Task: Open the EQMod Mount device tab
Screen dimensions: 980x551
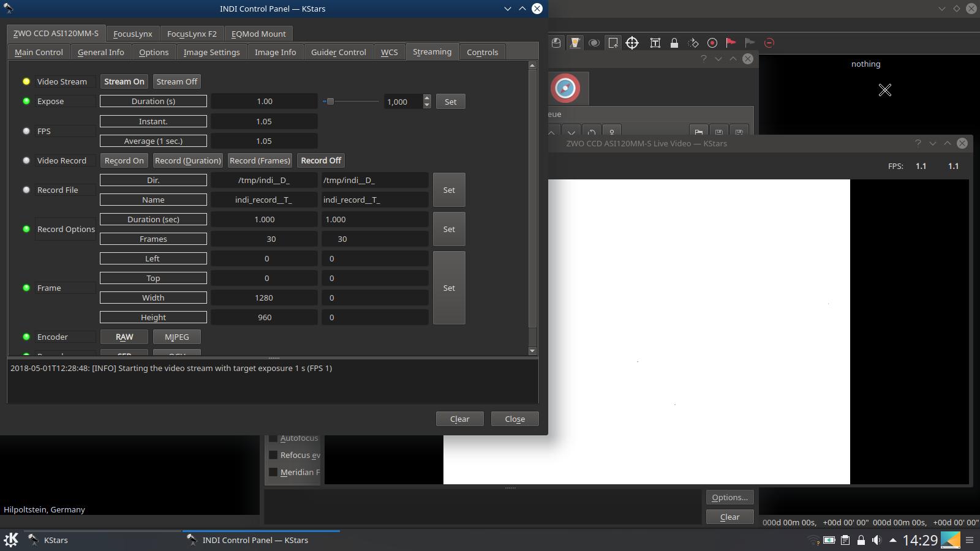Action: coord(258,34)
